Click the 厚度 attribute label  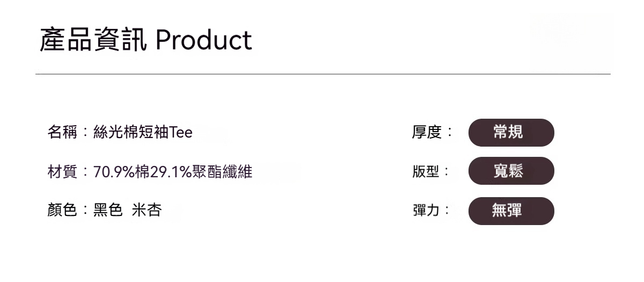pyautogui.click(x=426, y=132)
